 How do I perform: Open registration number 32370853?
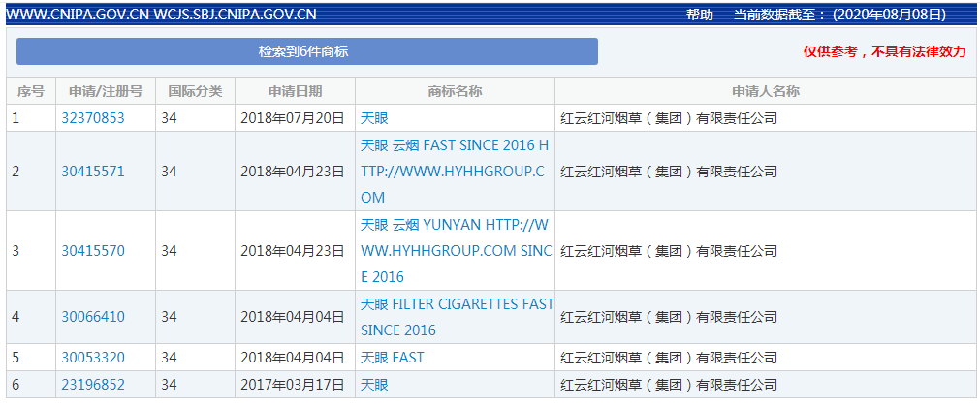pos(93,118)
